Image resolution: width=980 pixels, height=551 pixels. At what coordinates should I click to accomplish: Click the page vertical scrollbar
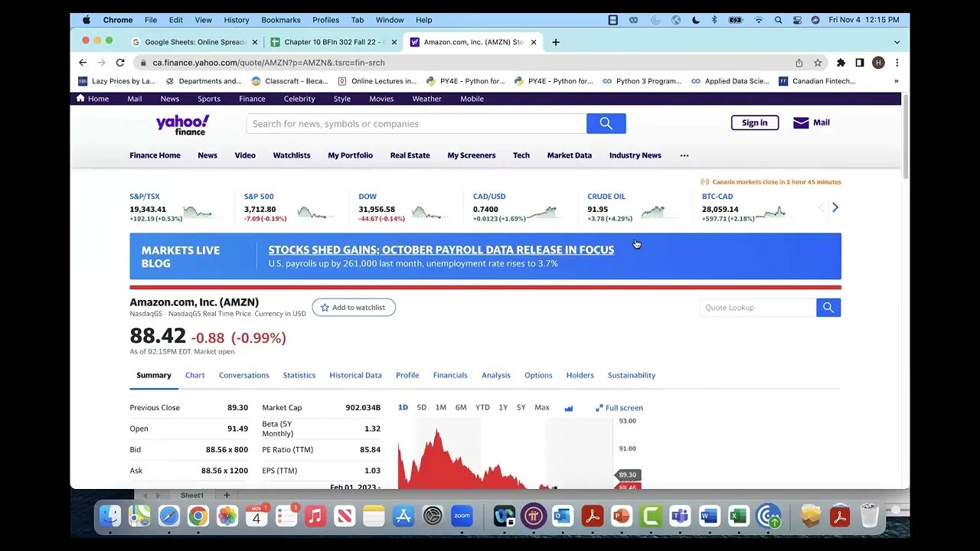click(906, 138)
